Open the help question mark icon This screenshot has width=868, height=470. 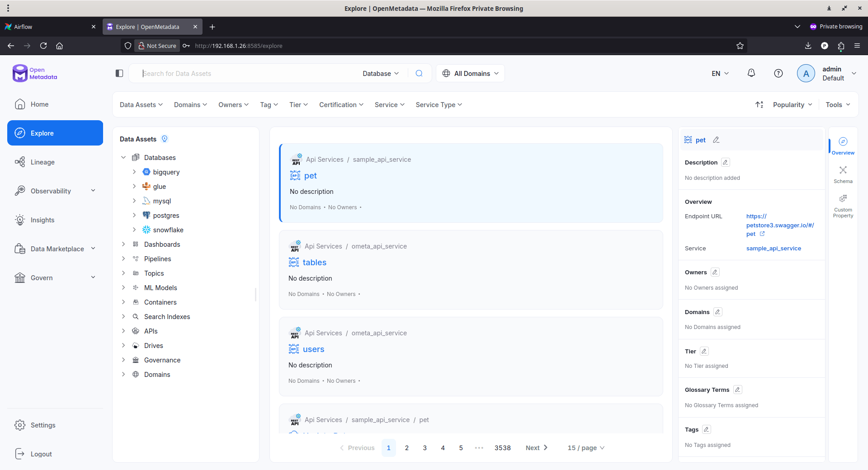coord(778,73)
